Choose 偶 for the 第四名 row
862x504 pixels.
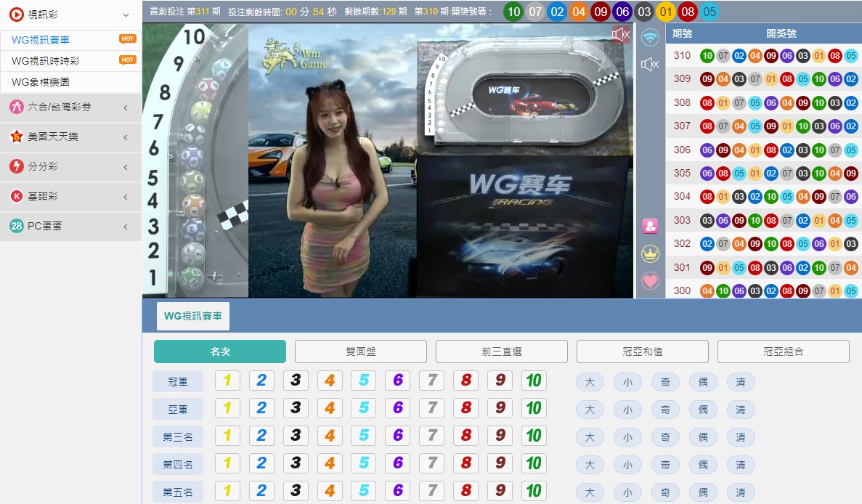(x=702, y=465)
